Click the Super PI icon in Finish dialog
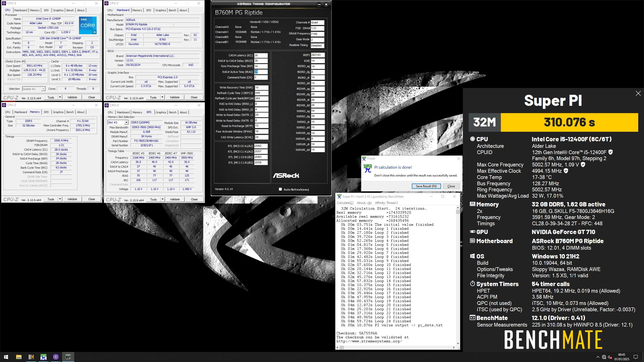 coord(368,168)
